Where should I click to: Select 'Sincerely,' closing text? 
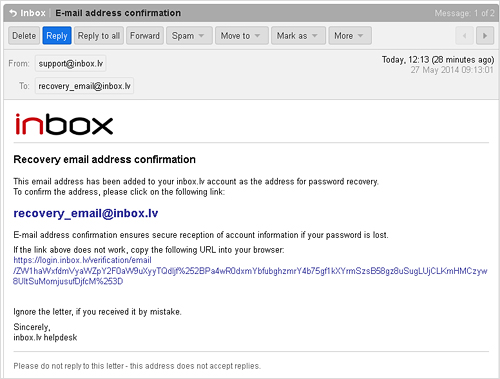[x=32, y=327]
